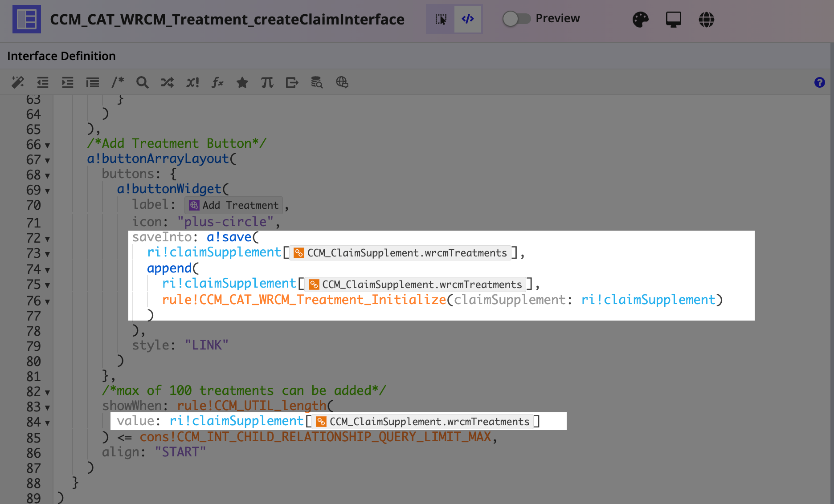Image resolution: width=834 pixels, height=504 pixels.
Task: Open the globe locale icon in header
Action: [706, 19]
